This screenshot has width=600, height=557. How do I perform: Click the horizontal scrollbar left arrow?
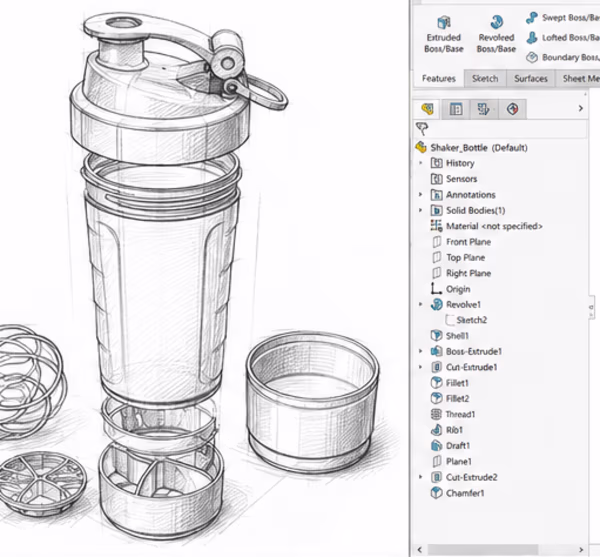419,550
